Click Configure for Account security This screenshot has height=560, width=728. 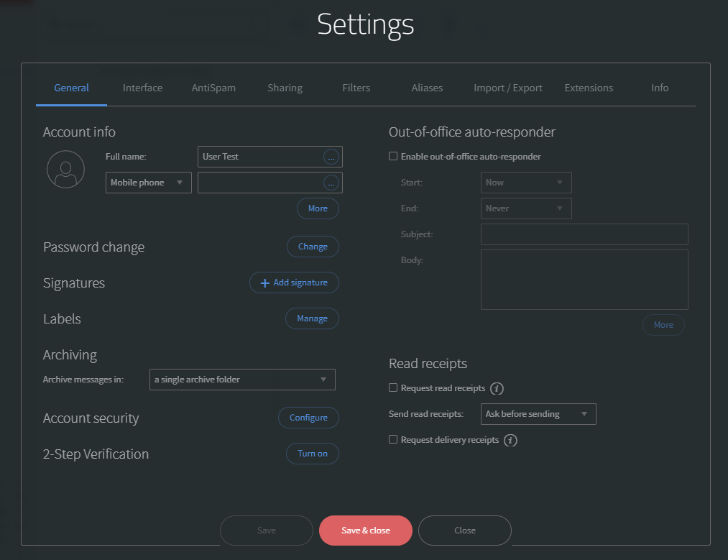pos(308,418)
